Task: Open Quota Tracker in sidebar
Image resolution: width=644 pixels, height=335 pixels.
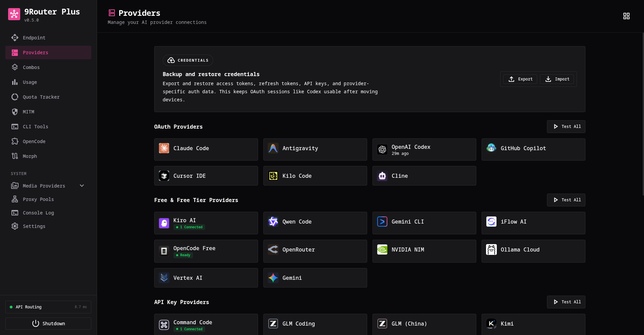Action: [x=48, y=97]
